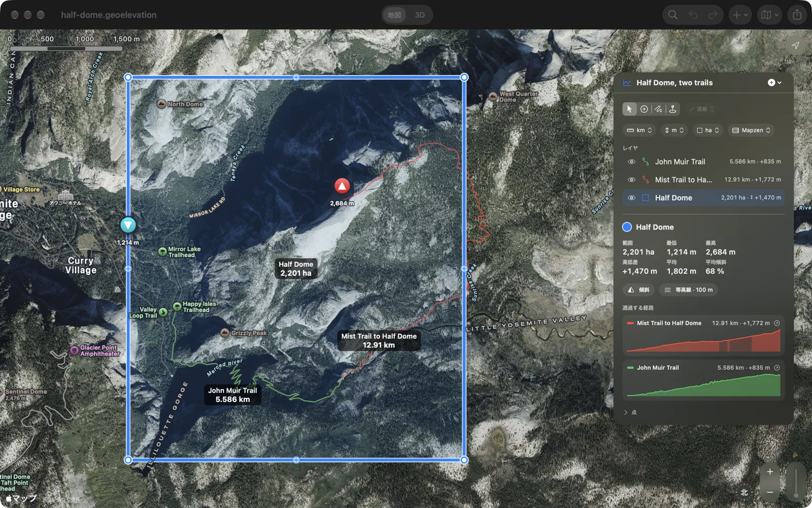Zoom in with the plus button
The width and height of the screenshot is (812, 508).
click(x=770, y=472)
